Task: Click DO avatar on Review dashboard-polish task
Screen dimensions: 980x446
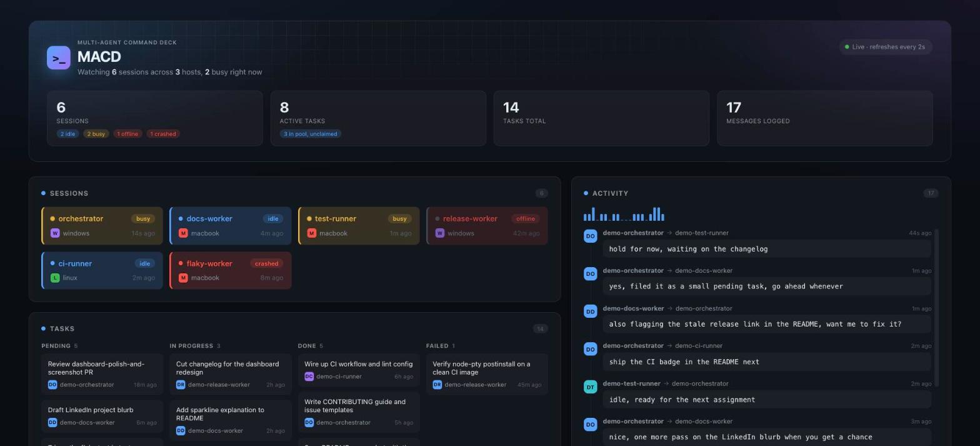Action: [52, 385]
